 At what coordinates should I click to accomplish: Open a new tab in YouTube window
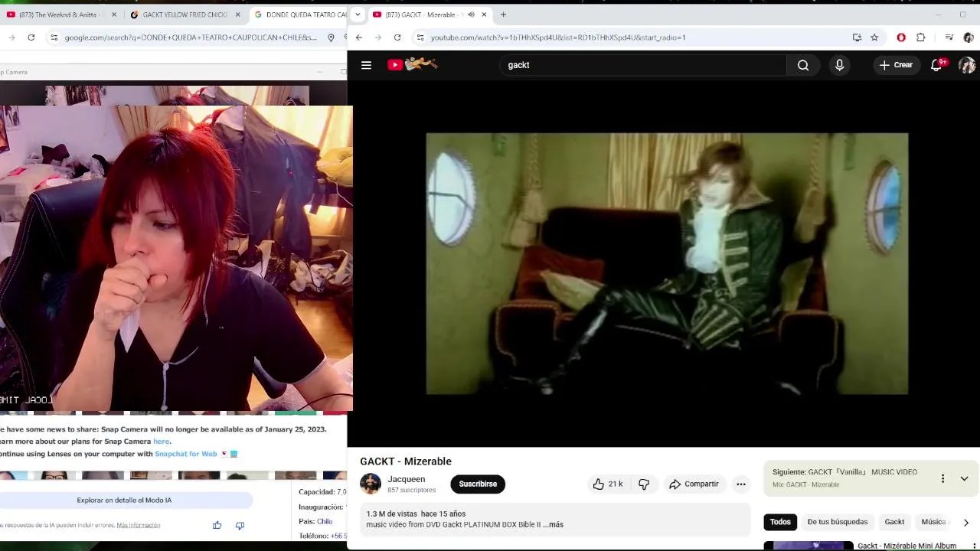point(503,15)
